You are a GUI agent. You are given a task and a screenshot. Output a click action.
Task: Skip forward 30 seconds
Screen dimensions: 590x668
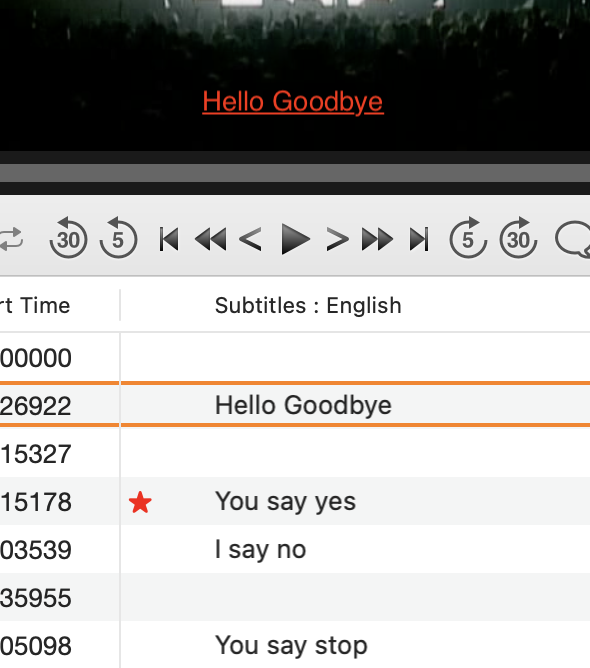tap(518, 238)
